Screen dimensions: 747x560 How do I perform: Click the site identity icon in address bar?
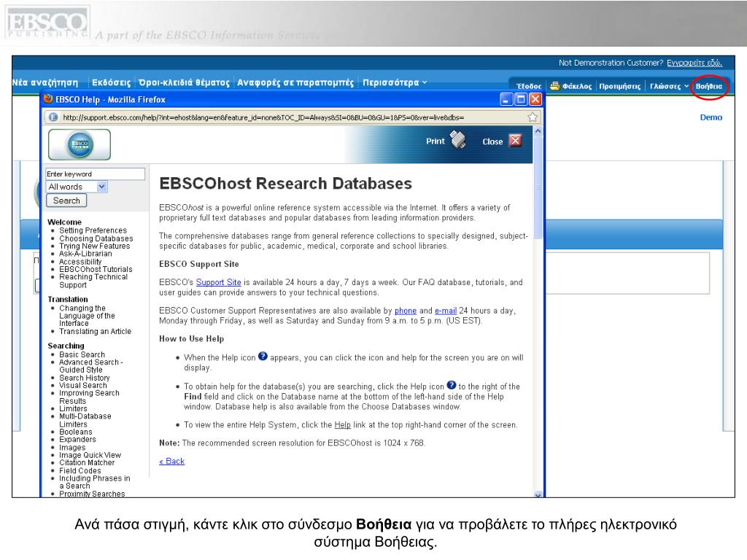click(x=53, y=117)
